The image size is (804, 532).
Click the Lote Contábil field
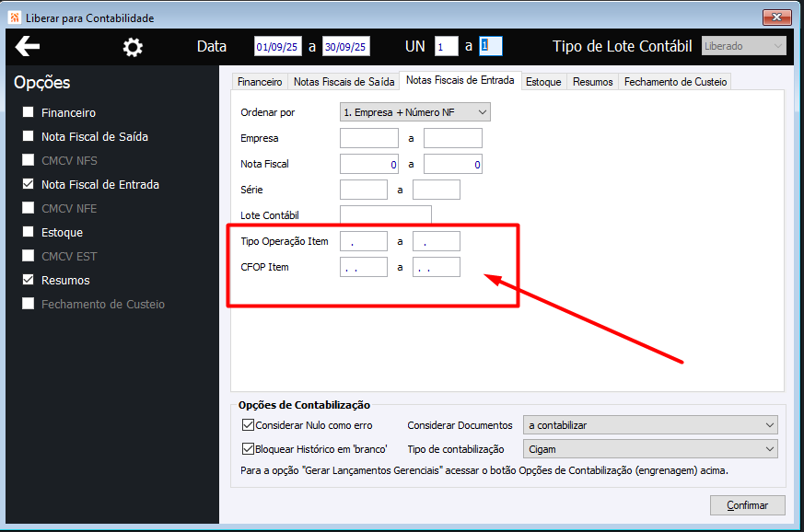386,214
